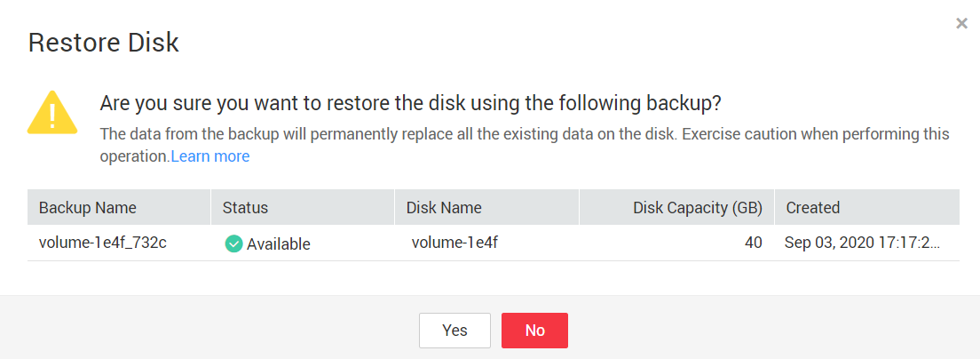Click the green Available status icon
Viewport: 980px width, 359px height.
233,243
